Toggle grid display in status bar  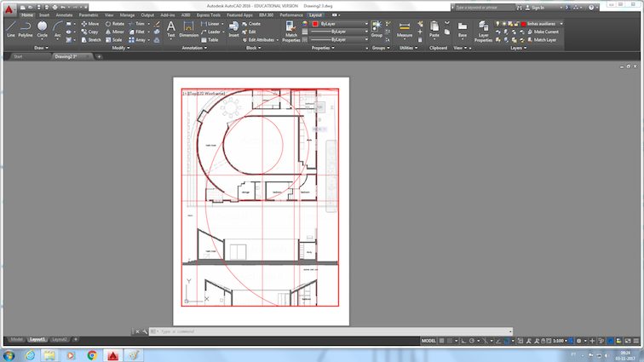point(442,341)
